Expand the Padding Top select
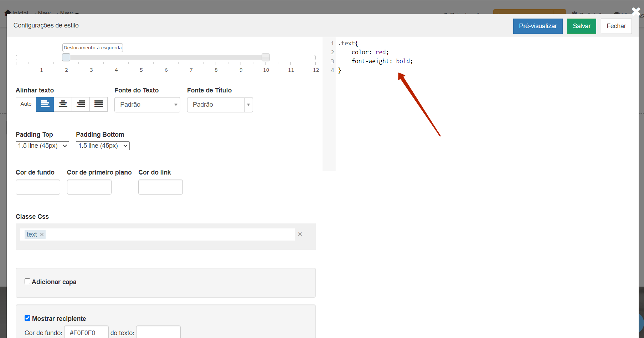 pos(42,146)
